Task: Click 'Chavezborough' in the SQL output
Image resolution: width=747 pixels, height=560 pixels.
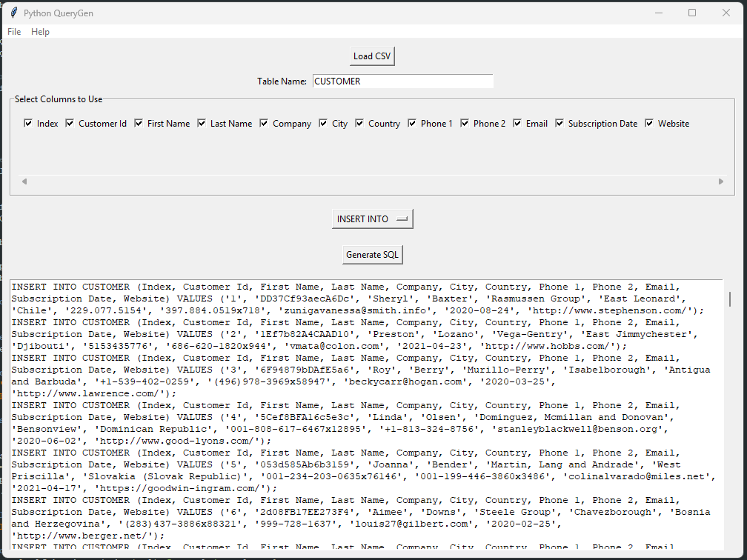Action: click(x=613, y=513)
